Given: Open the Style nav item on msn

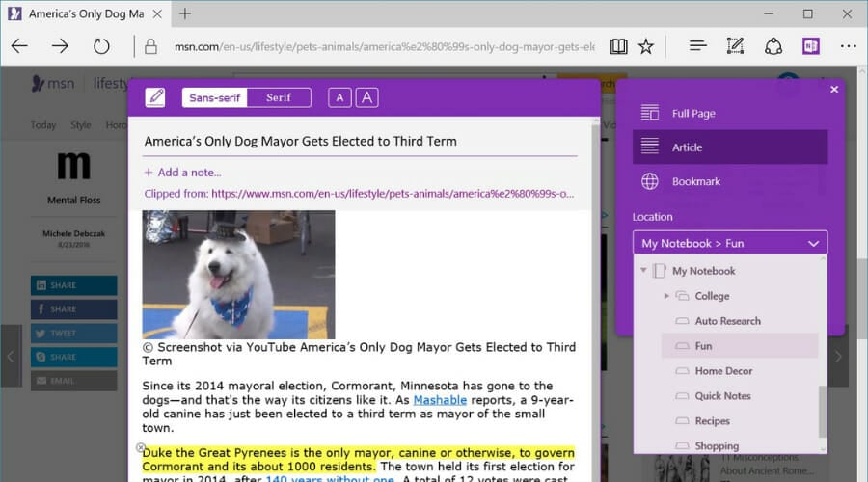Looking at the screenshot, I should (x=81, y=125).
